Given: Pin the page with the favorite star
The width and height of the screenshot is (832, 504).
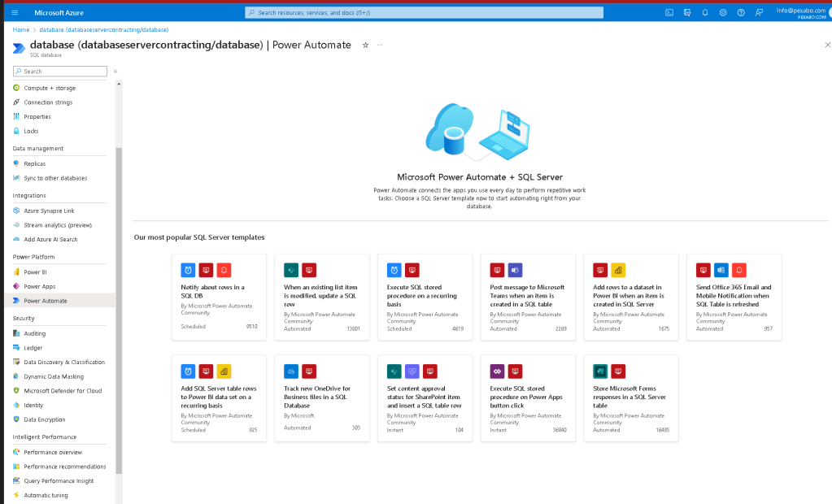Looking at the screenshot, I should coord(365,45).
